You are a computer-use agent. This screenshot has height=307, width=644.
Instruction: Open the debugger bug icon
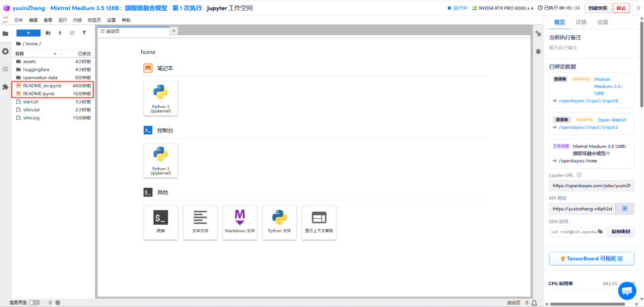pos(538,51)
